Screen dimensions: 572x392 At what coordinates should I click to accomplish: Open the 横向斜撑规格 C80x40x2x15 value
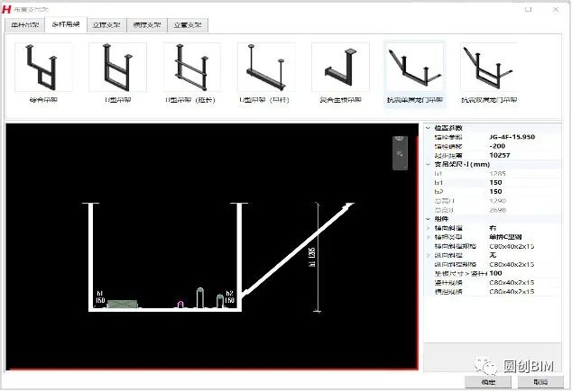point(512,246)
